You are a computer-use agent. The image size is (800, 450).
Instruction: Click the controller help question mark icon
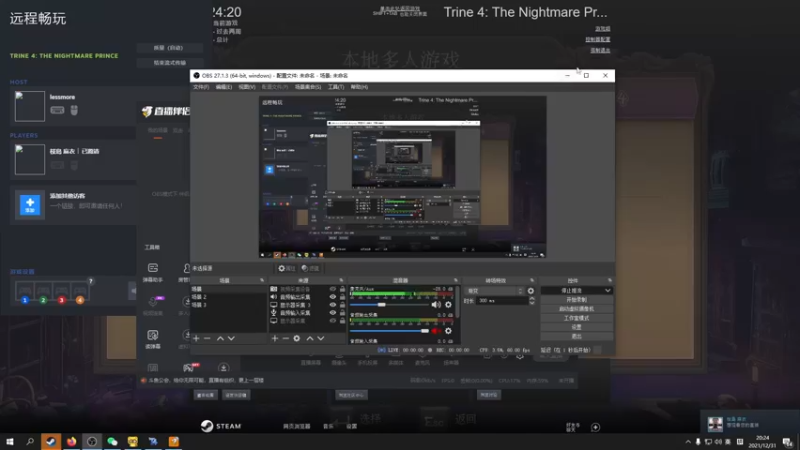91,281
